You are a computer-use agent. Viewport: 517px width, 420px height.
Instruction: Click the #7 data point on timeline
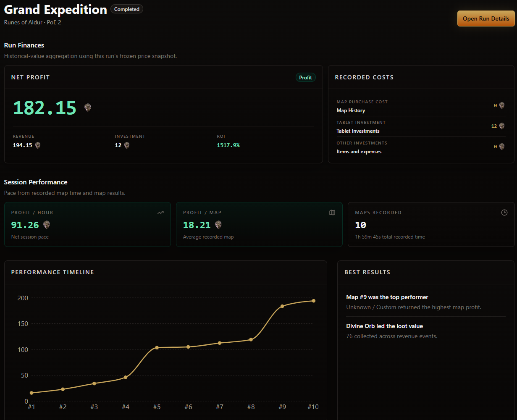[x=220, y=343]
